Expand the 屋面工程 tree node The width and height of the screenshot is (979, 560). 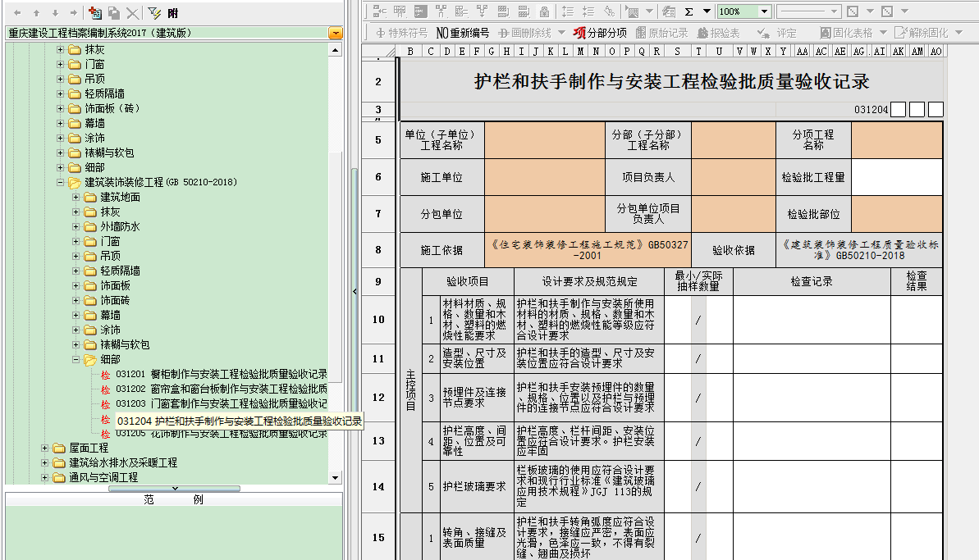(x=45, y=448)
